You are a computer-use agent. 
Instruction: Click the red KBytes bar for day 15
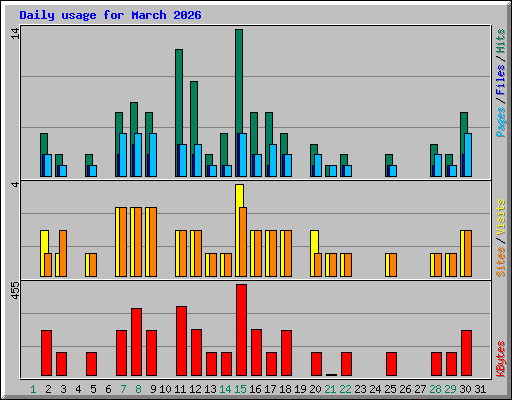click(x=241, y=330)
